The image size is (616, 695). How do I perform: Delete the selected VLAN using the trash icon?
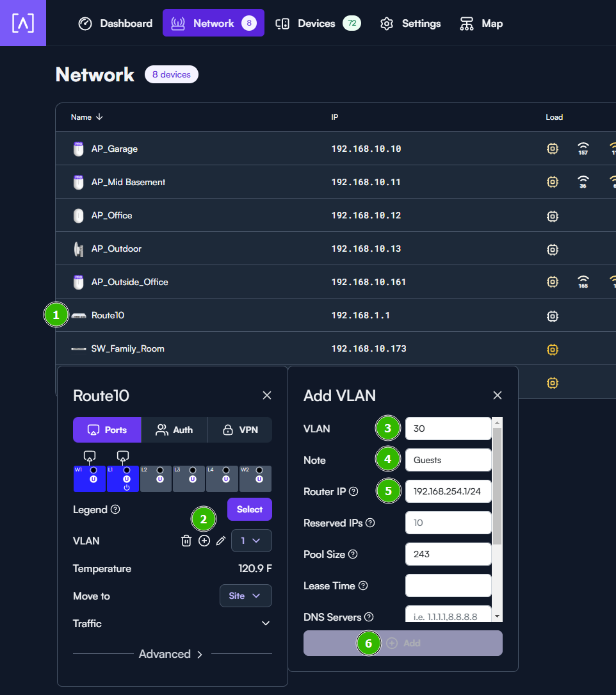tap(186, 541)
